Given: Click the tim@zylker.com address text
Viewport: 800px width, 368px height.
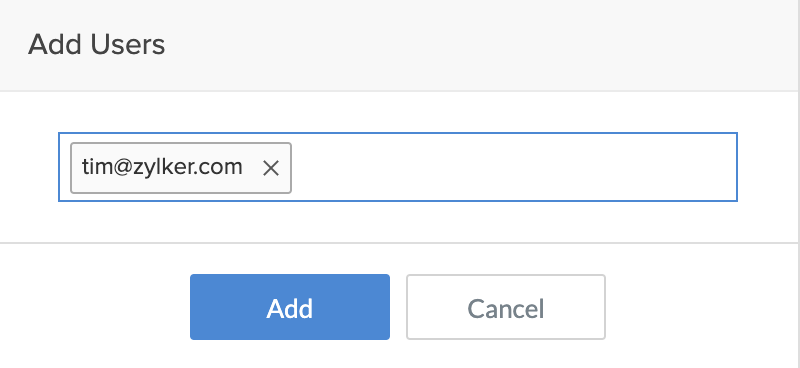Looking at the screenshot, I should [x=162, y=167].
